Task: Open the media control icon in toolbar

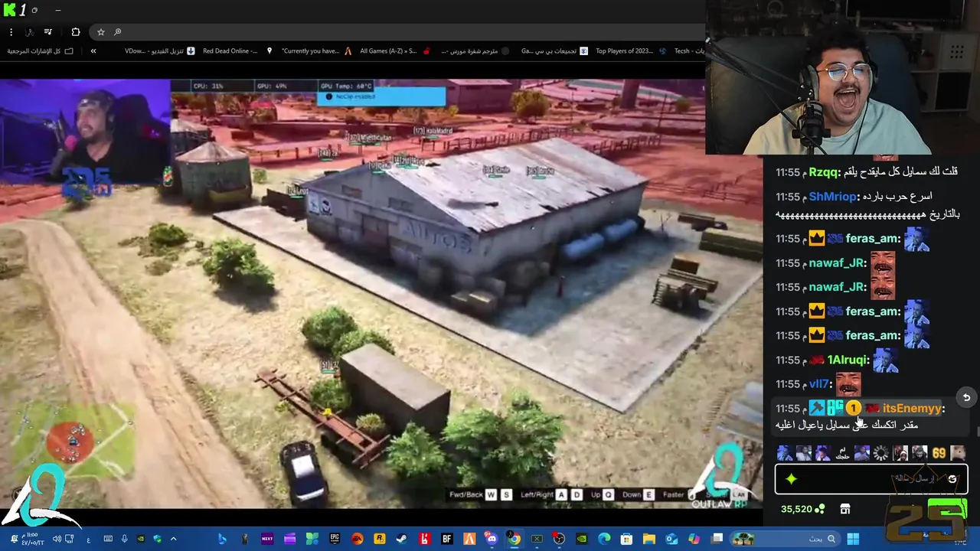Action: [x=48, y=32]
